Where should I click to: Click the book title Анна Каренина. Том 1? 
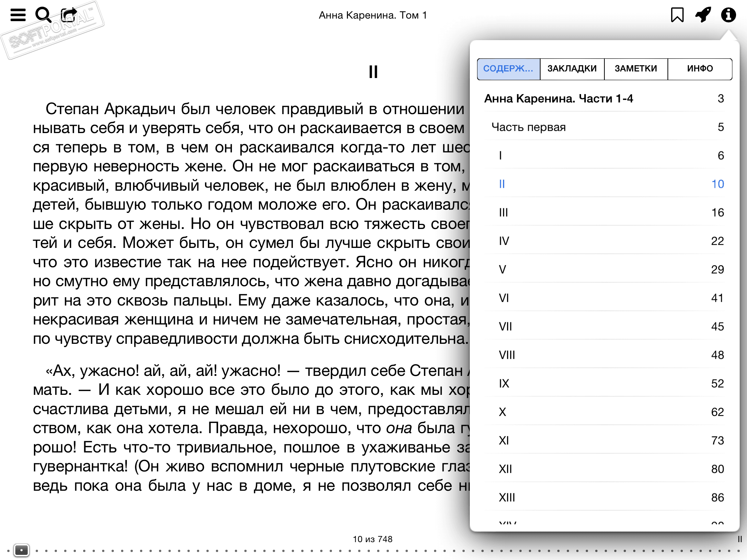pos(373,15)
